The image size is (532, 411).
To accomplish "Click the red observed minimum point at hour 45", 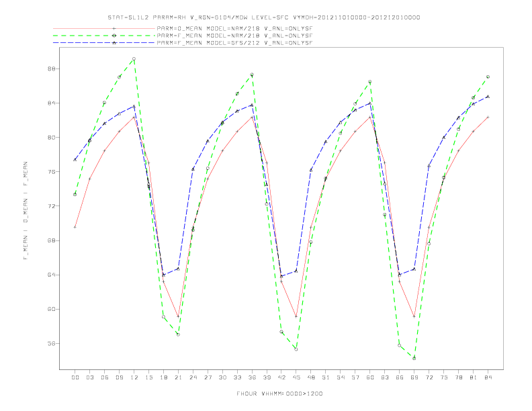I will coord(296,317).
